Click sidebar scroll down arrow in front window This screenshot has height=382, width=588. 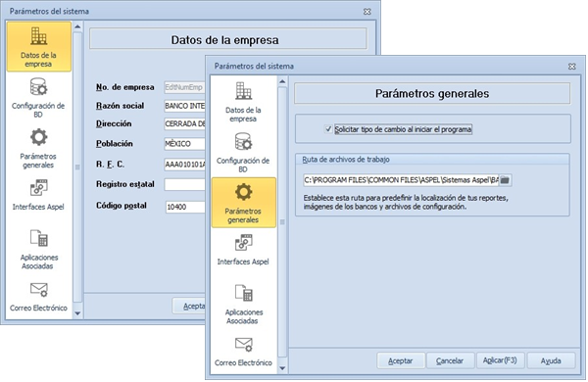(x=282, y=368)
